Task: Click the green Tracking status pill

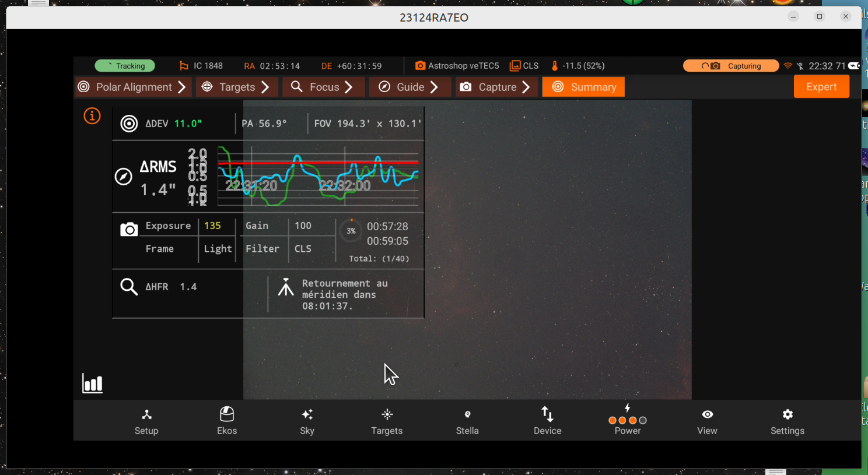Action: pyautogui.click(x=125, y=66)
